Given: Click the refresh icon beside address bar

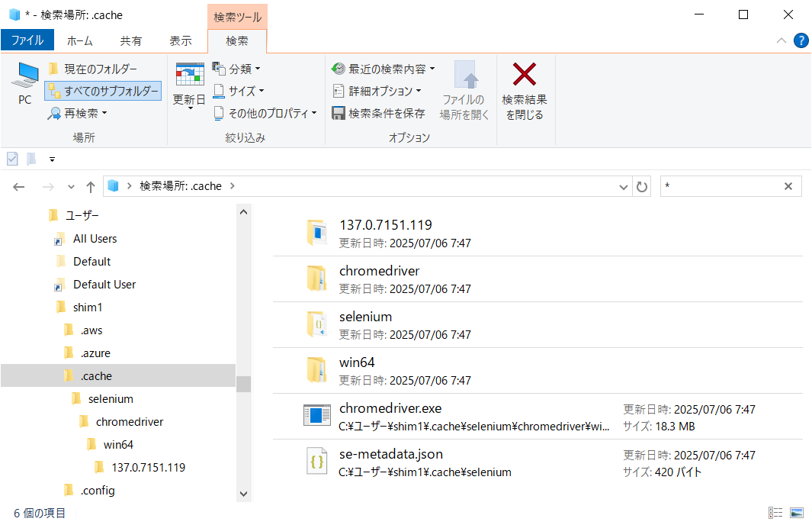Looking at the screenshot, I should (x=642, y=186).
